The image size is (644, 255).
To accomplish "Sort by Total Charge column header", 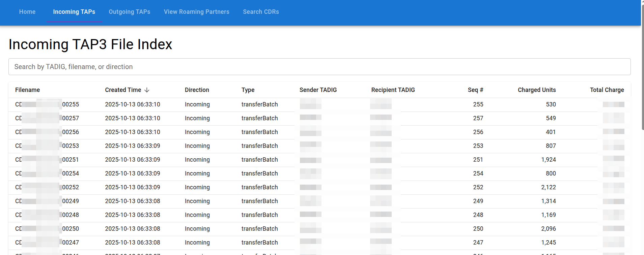I will 607,90.
